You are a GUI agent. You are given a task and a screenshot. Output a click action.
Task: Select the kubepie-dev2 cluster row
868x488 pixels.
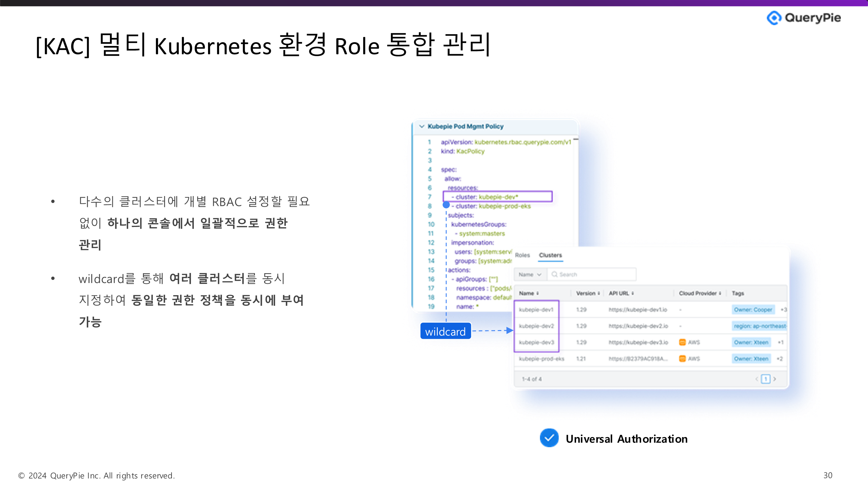click(536, 326)
